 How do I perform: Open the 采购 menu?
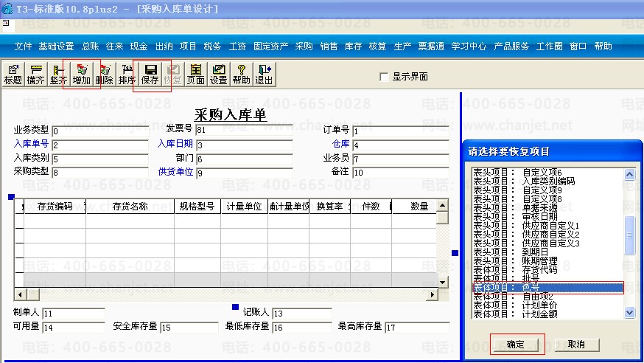[304, 46]
